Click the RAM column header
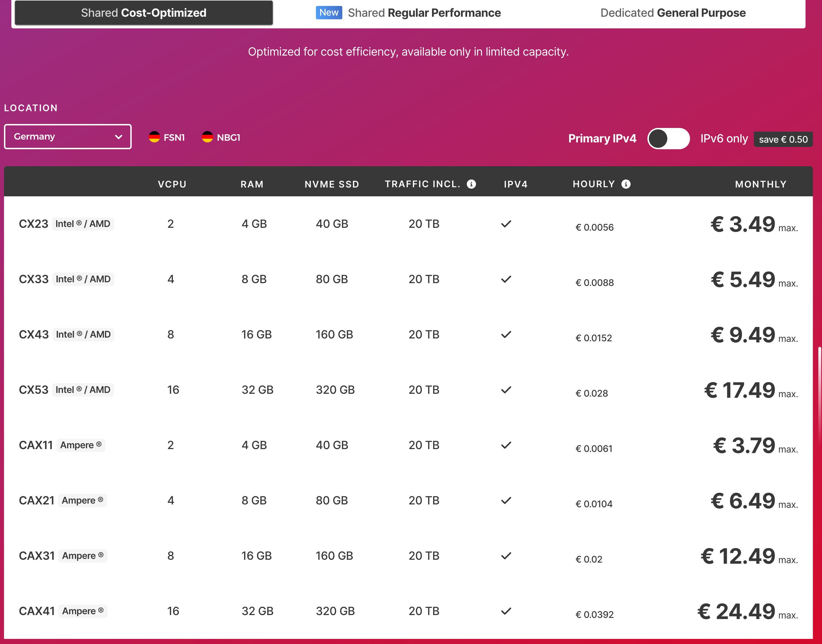 coord(252,184)
